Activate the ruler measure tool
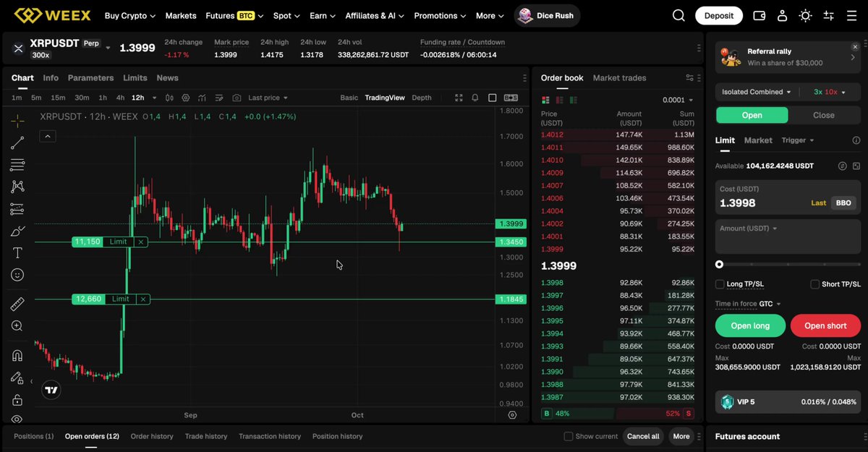Image resolution: width=868 pixels, height=452 pixels. (x=17, y=304)
